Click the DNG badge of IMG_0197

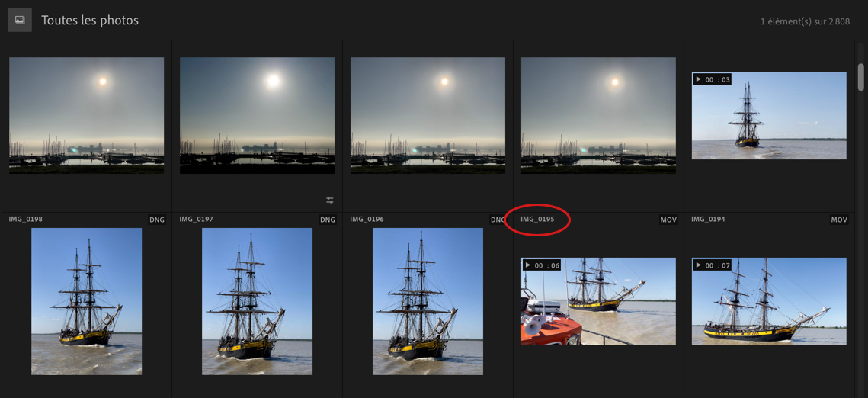(328, 220)
